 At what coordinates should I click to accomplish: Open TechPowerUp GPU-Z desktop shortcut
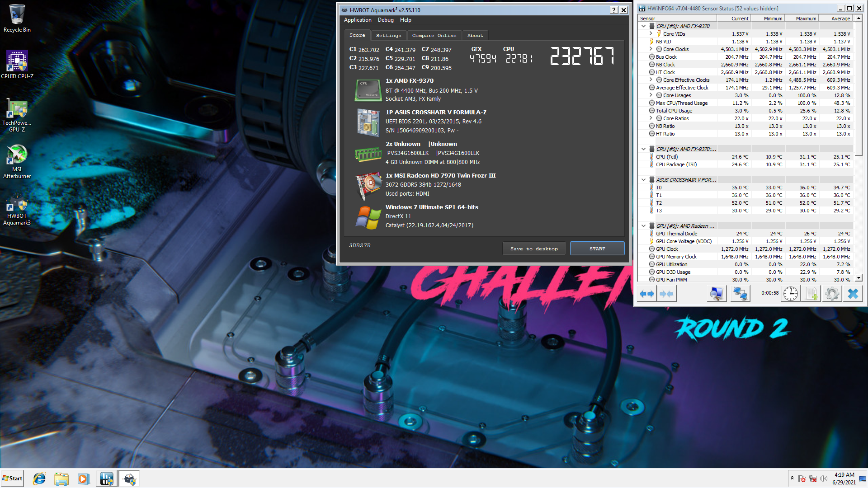tap(17, 116)
